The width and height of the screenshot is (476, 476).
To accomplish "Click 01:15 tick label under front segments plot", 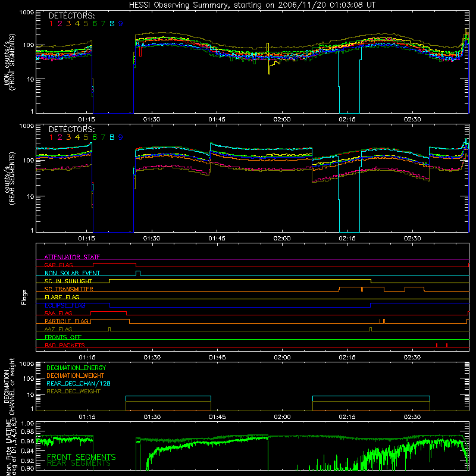I will pos(86,120).
